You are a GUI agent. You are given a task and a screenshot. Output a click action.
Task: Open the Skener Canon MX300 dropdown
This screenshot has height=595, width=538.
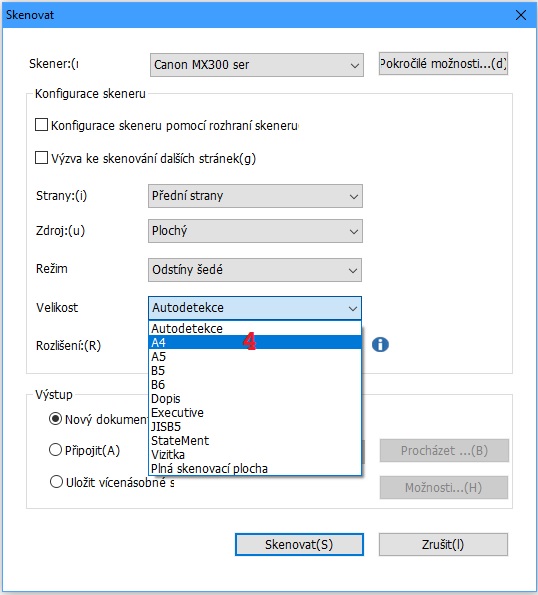click(257, 65)
